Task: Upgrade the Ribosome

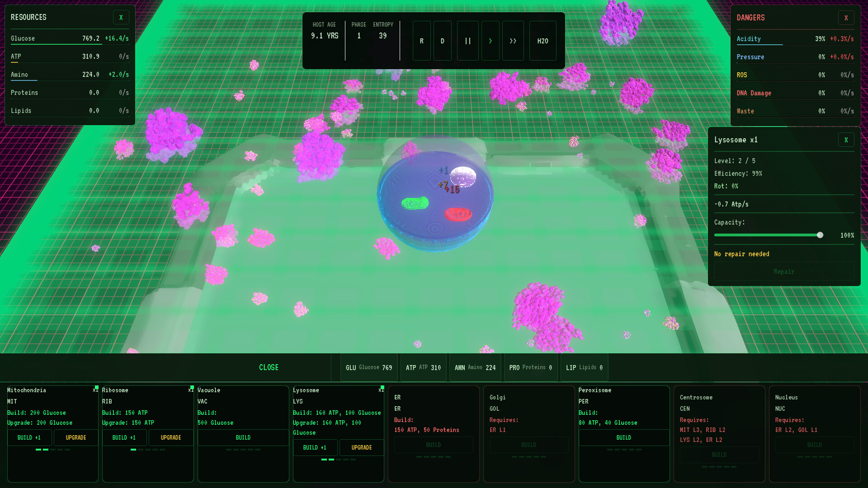Action: pyautogui.click(x=171, y=437)
